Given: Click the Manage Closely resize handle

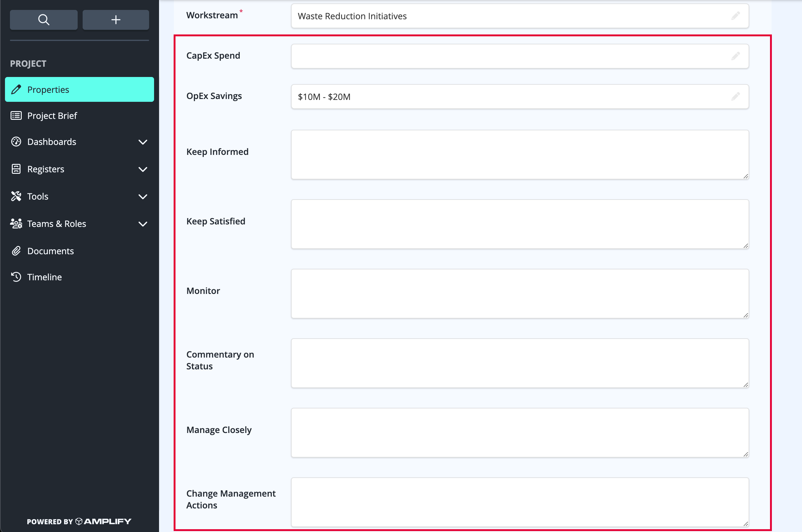Looking at the screenshot, I should pyautogui.click(x=746, y=454).
